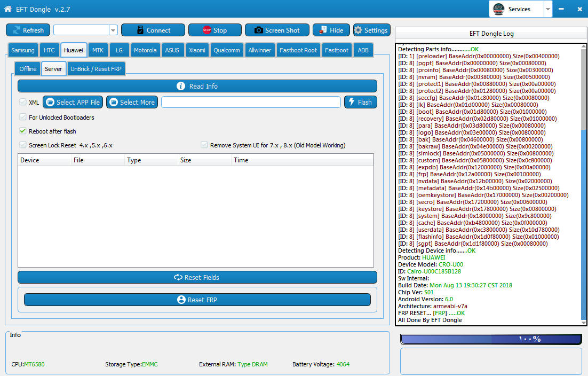This screenshot has width=588, height=376.
Task: Click the Time column header
Action: [x=302, y=160]
